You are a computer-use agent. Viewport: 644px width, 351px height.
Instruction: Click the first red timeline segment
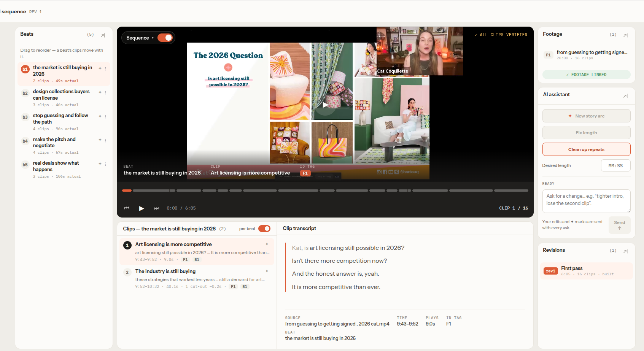click(x=127, y=191)
